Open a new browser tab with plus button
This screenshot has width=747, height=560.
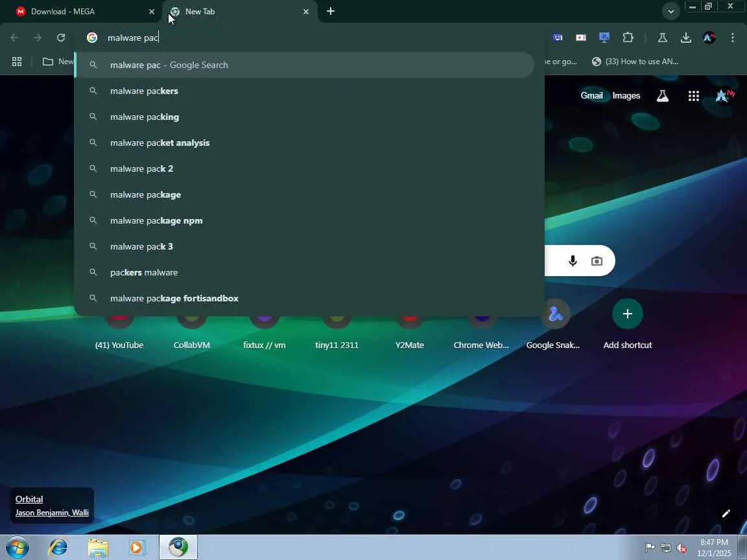331,11
